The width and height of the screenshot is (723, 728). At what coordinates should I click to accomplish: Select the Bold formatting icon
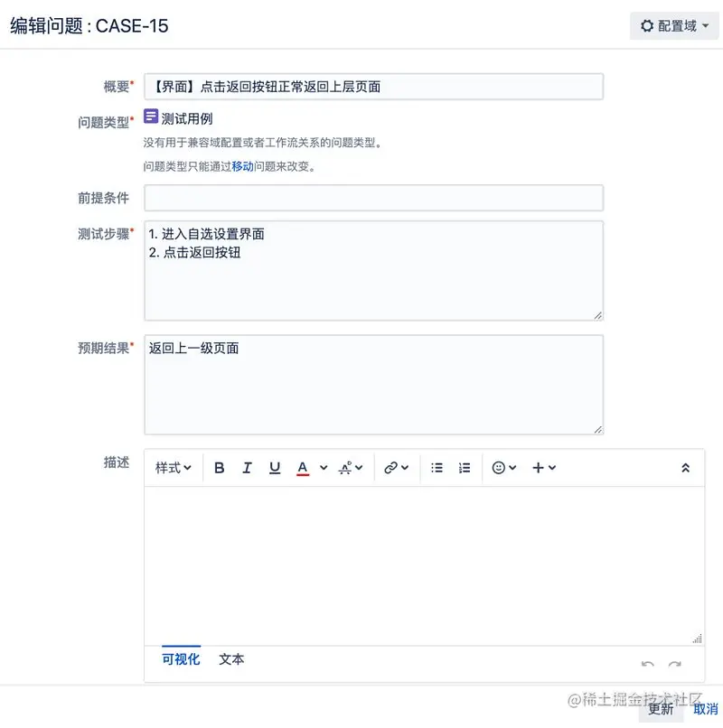219,467
